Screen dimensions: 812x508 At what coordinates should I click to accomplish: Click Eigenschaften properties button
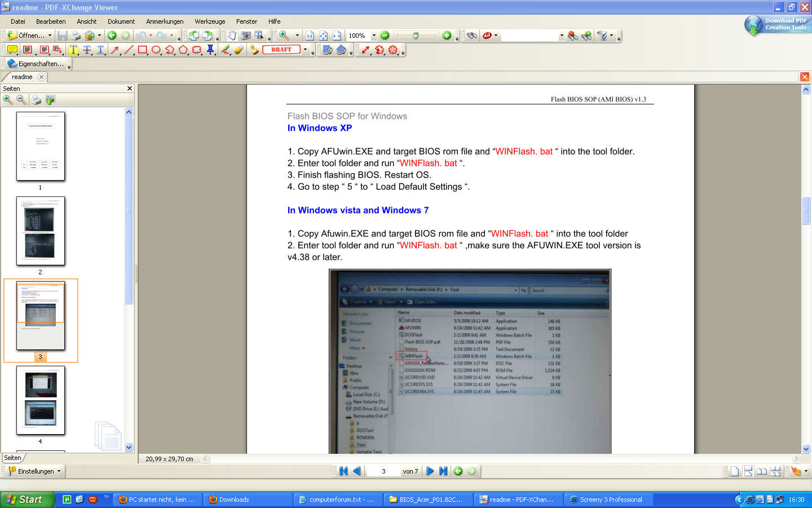pos(36,64)
